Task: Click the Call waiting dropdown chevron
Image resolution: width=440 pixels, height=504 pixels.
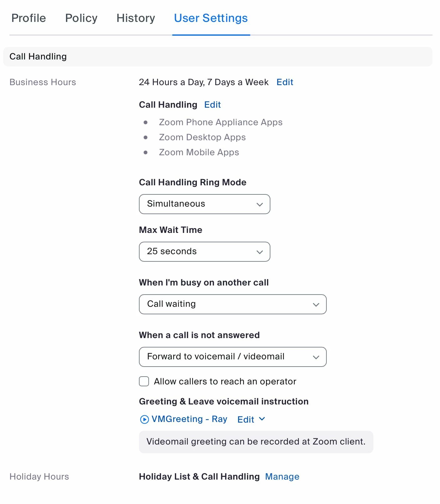Action: coord(316,305)
